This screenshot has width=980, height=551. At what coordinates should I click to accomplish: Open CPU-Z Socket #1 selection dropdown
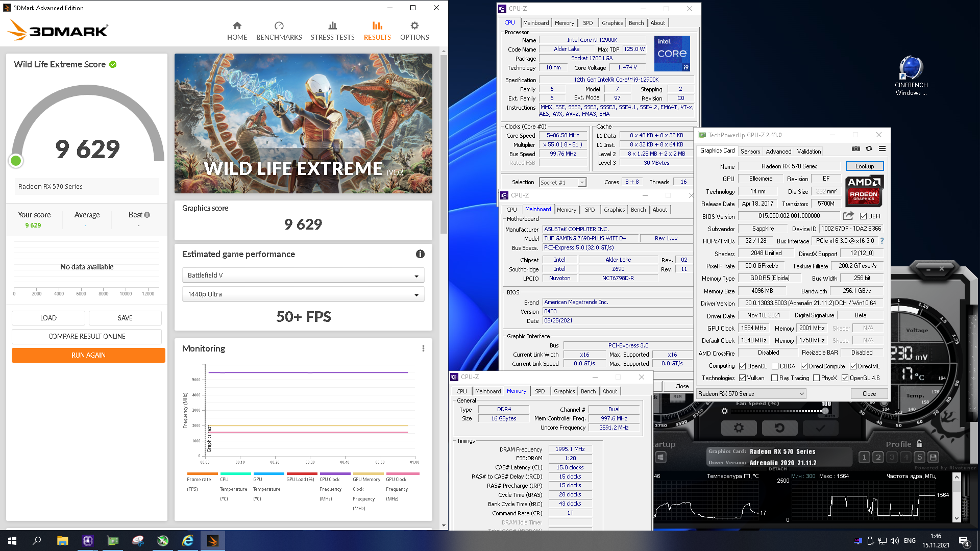tap(562, 182)
